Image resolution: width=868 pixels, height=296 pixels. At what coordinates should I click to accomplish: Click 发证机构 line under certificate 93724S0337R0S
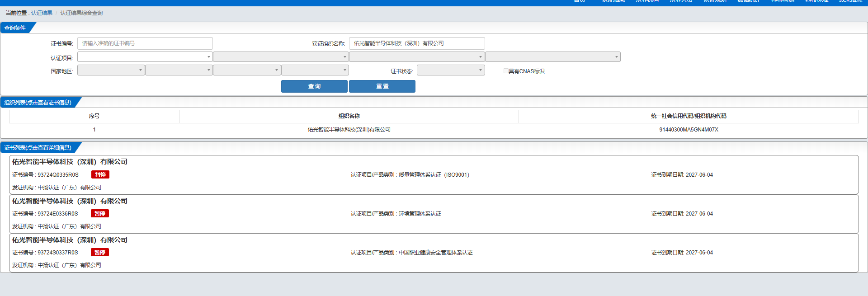click(57, 265)
